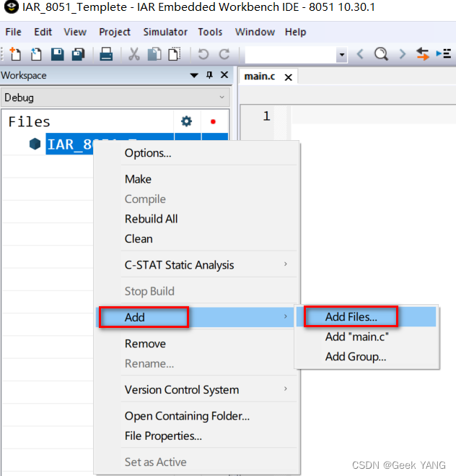Click the Find magnifier icon

381,54
